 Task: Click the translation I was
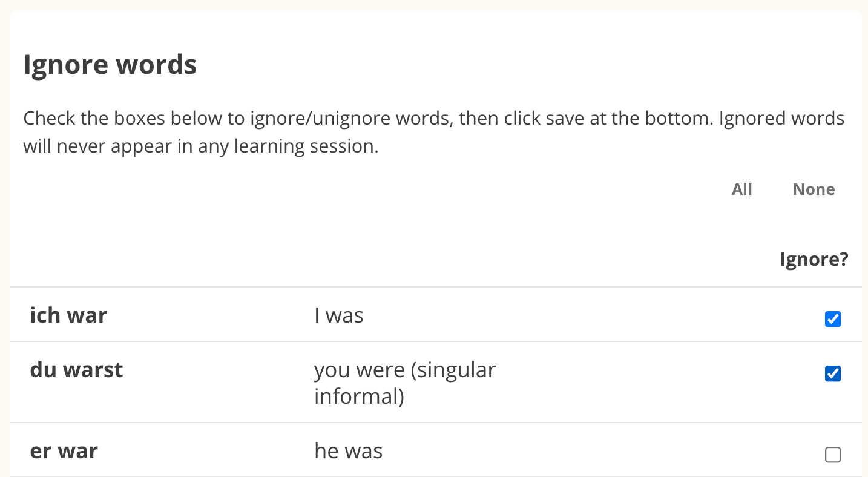[x=339, y=315]
